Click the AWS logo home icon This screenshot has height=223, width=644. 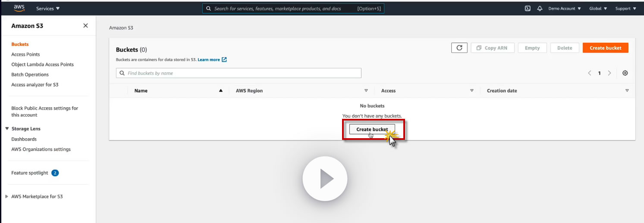point(19,8)
